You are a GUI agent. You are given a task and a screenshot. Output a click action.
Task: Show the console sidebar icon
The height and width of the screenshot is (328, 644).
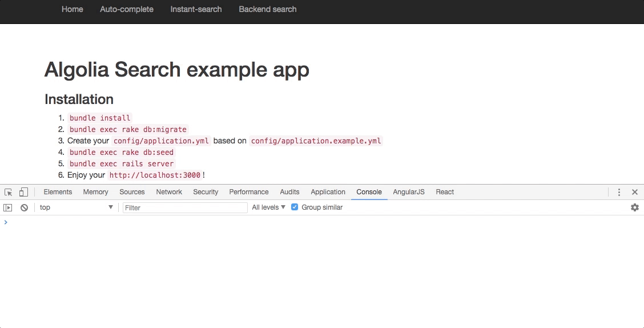[x=8, y=207]
